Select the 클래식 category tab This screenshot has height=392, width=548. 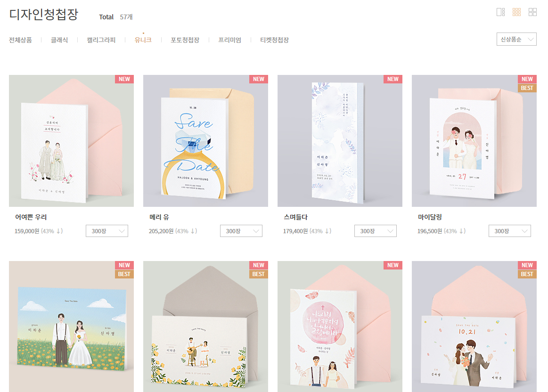[x=59, y=40]
